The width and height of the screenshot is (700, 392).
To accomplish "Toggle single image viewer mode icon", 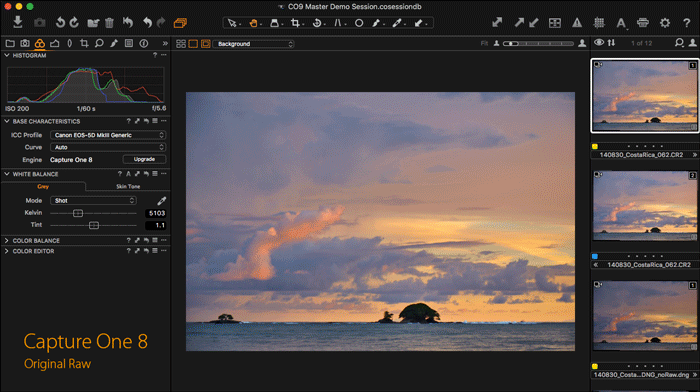I will 193,44.
